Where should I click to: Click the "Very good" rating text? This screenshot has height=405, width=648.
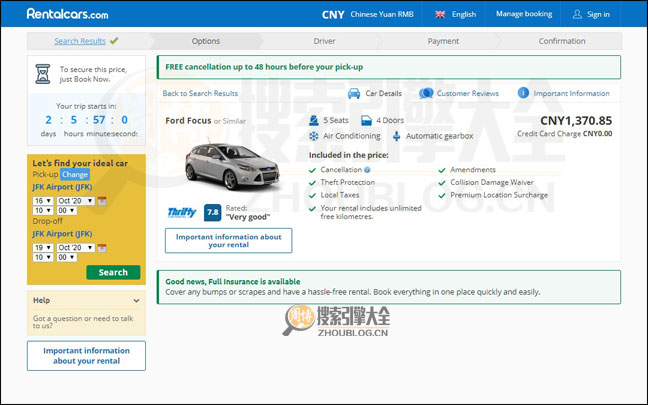tap(248, 217)
